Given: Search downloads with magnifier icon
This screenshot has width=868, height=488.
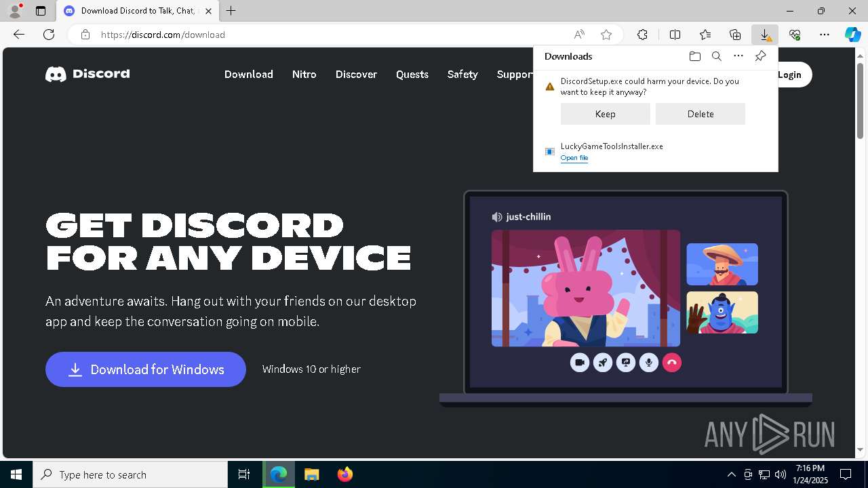Looking at the screenshot, I should tap(716, 56).
